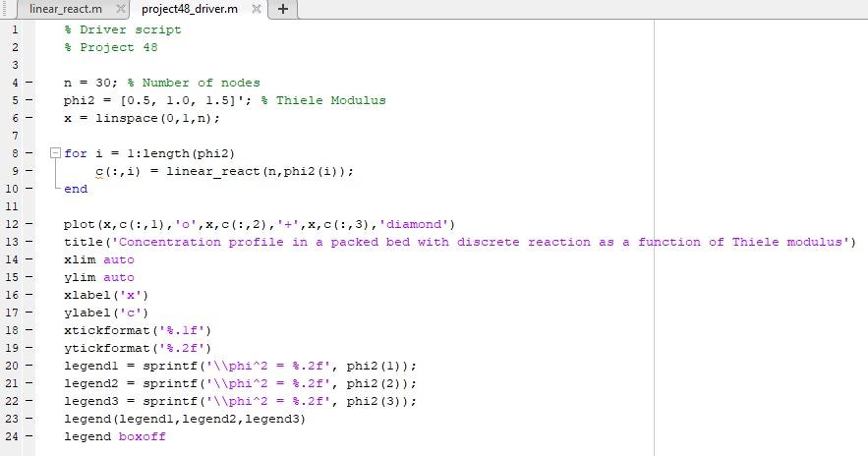868x456 pixels.
Task: Click 'boxoff' on line 24
Action: 143,437
